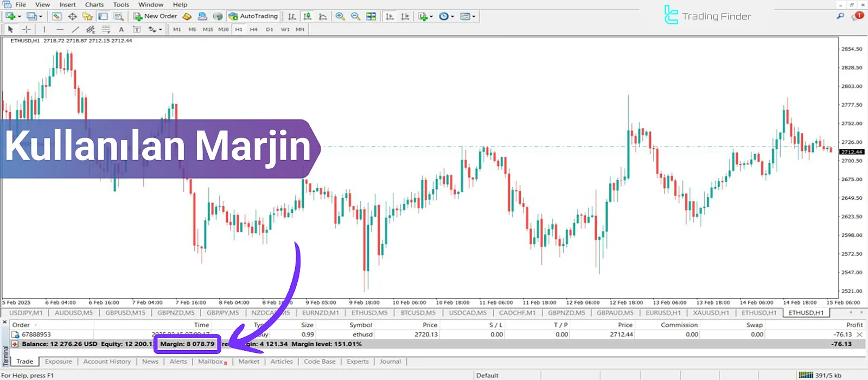The width and height of the screenshot is (868, 380).
Task: Click the Zoom In magnifier icon
Action: coord(340,16)
